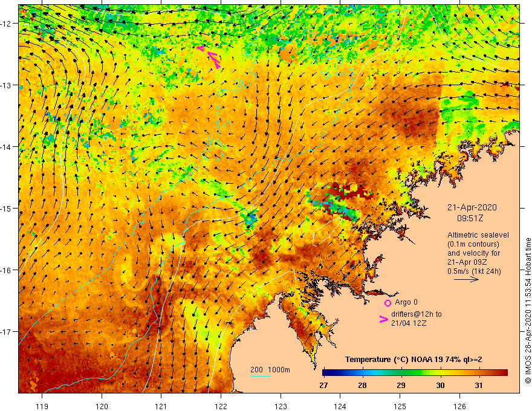Click the color bar value 28
This screenshot has width=532, height=411.
[362, 385]
